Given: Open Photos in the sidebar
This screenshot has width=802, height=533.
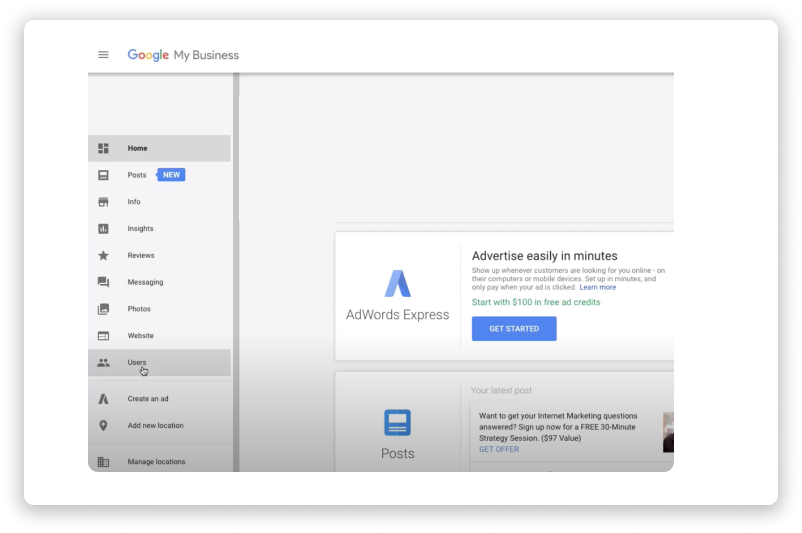Looking at the screenshot, I should click(x=159, y=309).
